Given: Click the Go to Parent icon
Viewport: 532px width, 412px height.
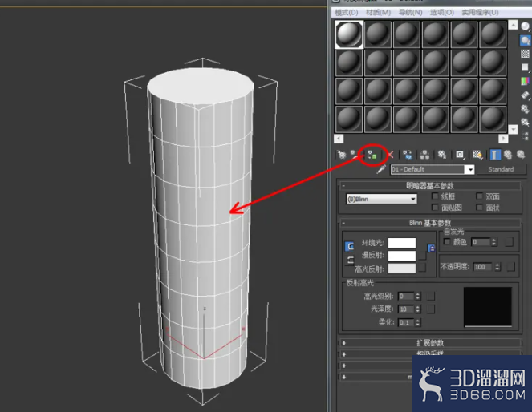Looking at the screenshot, I should 508,155.
